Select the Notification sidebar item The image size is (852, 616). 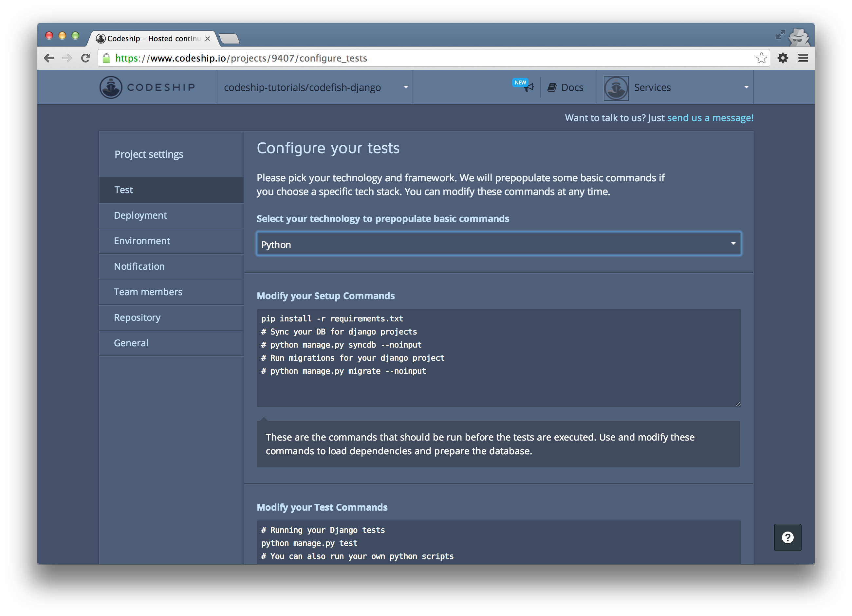tap(139, 266)
